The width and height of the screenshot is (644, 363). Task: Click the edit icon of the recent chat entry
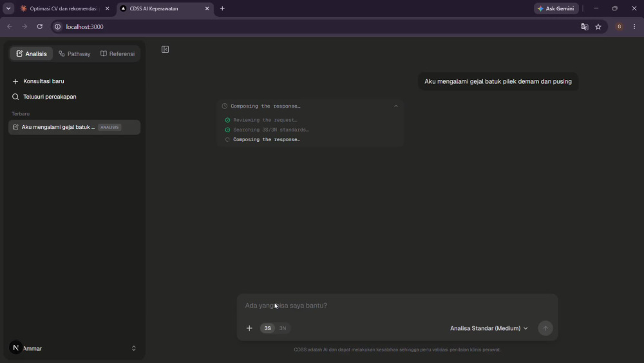click(15, 128)
